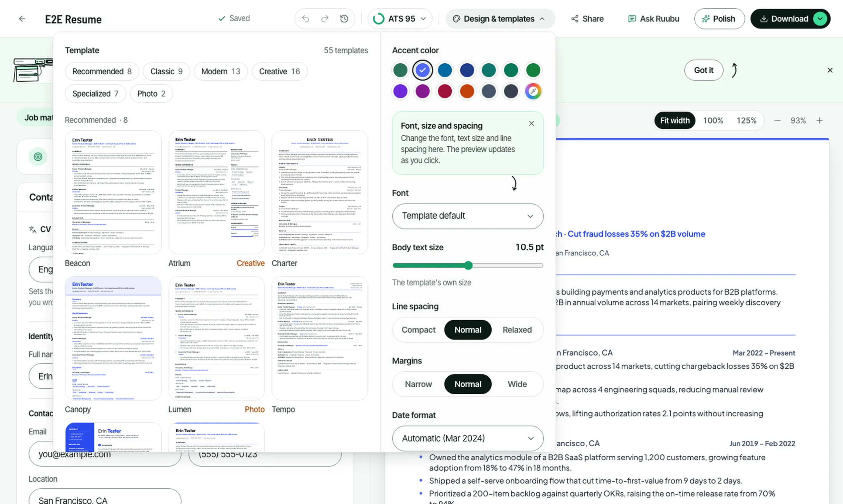Click the Body text size slider handle
The height and width of the screenshot is (504, 843).
(x=468, y=265)
